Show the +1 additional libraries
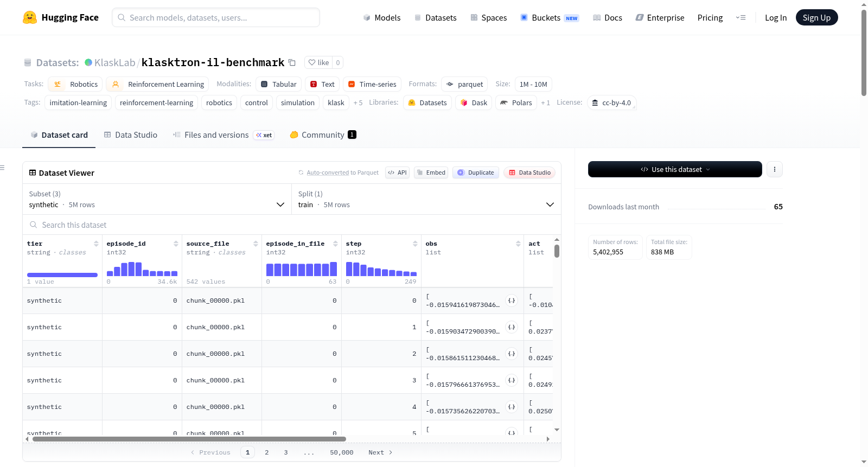 tap(545, 103)
